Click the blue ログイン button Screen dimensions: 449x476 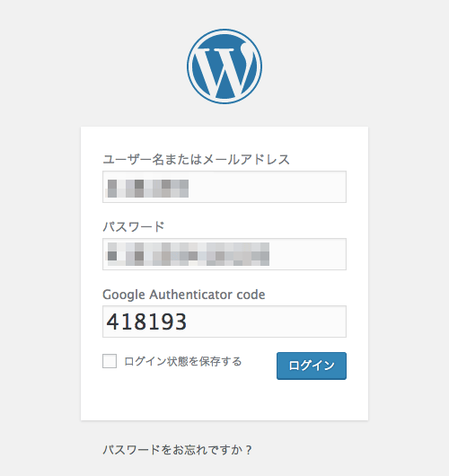pos(312,366)
